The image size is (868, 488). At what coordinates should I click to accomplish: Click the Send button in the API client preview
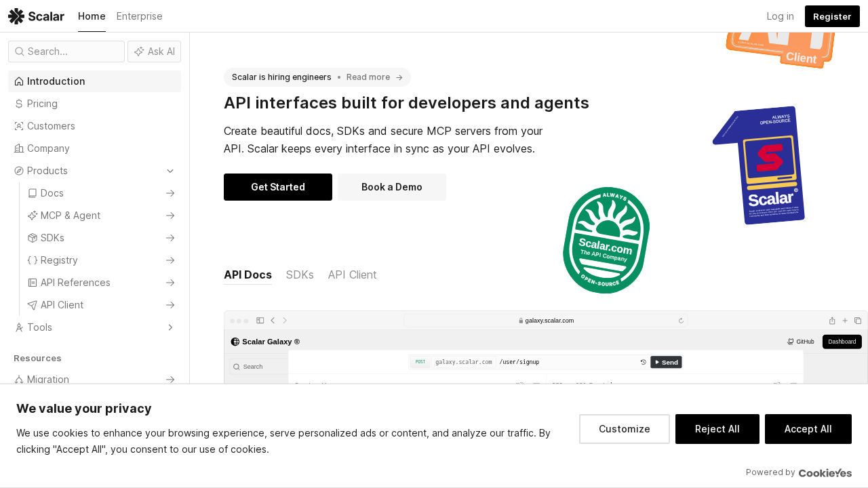[x=666, y=362]
